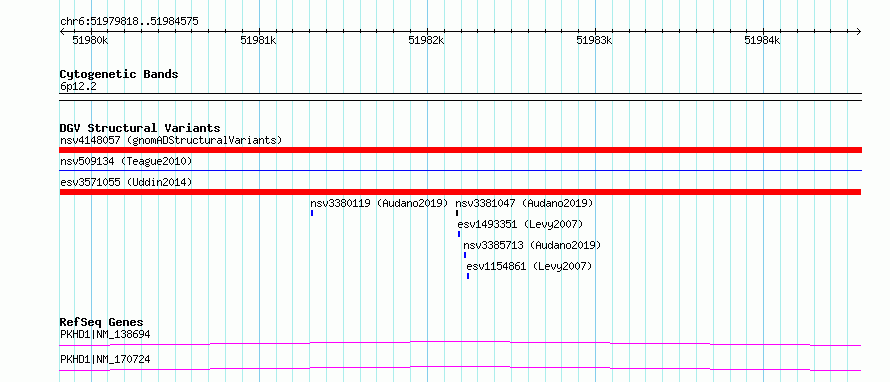Click the RefSeq Genes track title
Viewport: 890px width, 382px height.
pyautogui.click(x=102, y=322)
